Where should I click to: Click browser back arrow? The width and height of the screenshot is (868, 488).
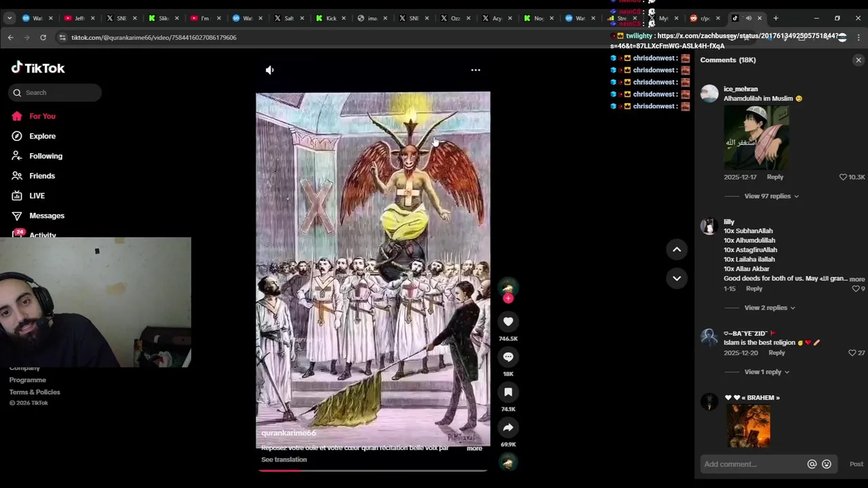(x=10, y=37)
